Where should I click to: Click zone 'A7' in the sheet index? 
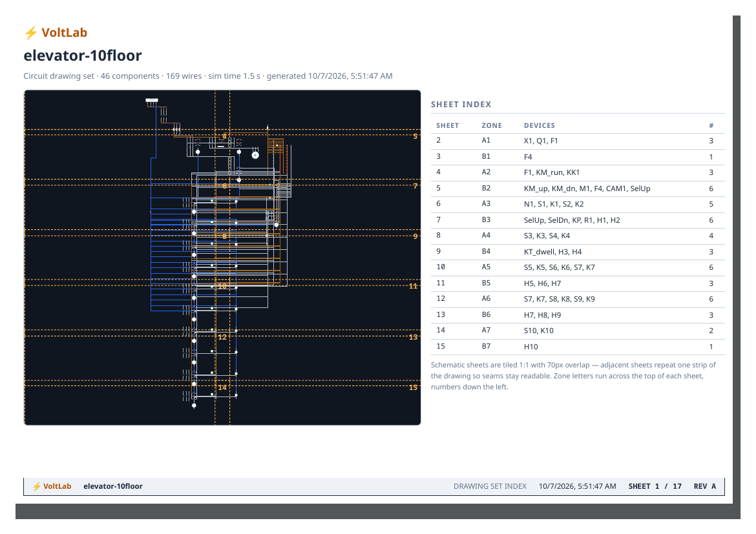pyautogui.click(x=486, y=331)
